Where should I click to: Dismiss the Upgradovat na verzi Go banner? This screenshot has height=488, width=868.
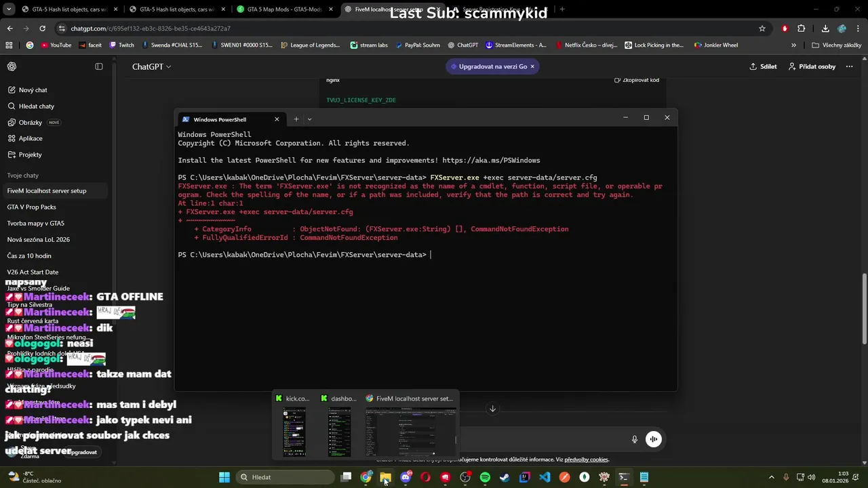(x=532, y=66)
